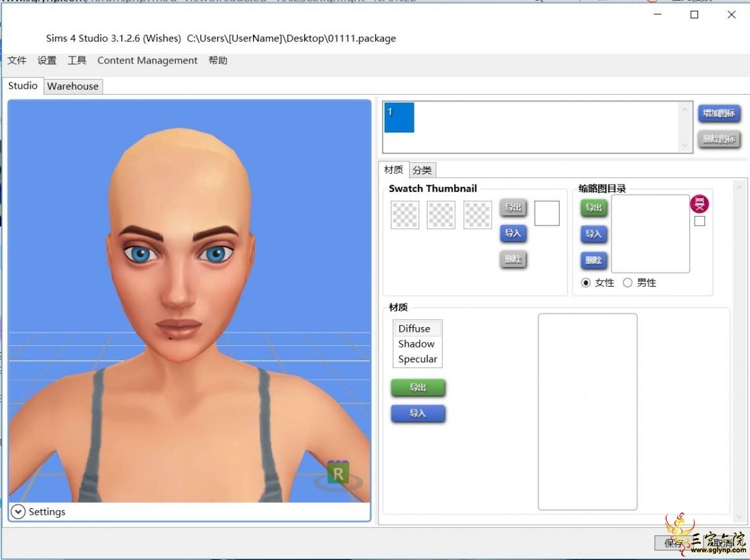This screenshot has width=750, height=560.
Task: Select the 女性 radio button
Action: [x=586, y=283]
